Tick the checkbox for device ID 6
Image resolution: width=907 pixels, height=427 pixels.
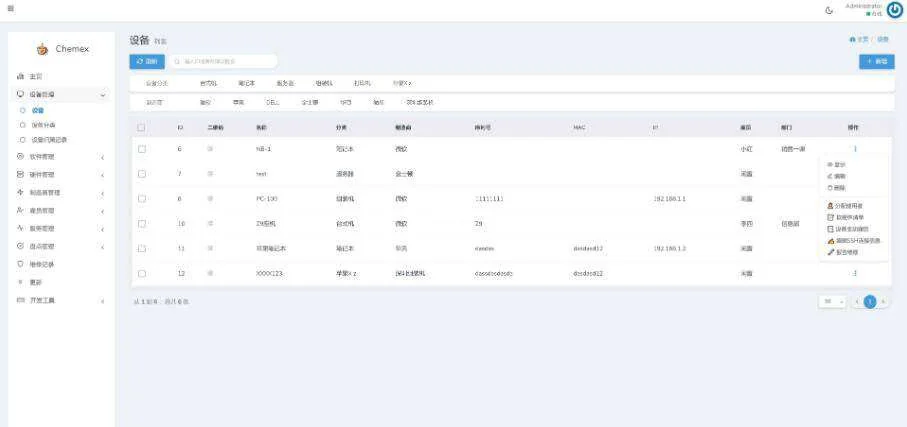[142, 149]
